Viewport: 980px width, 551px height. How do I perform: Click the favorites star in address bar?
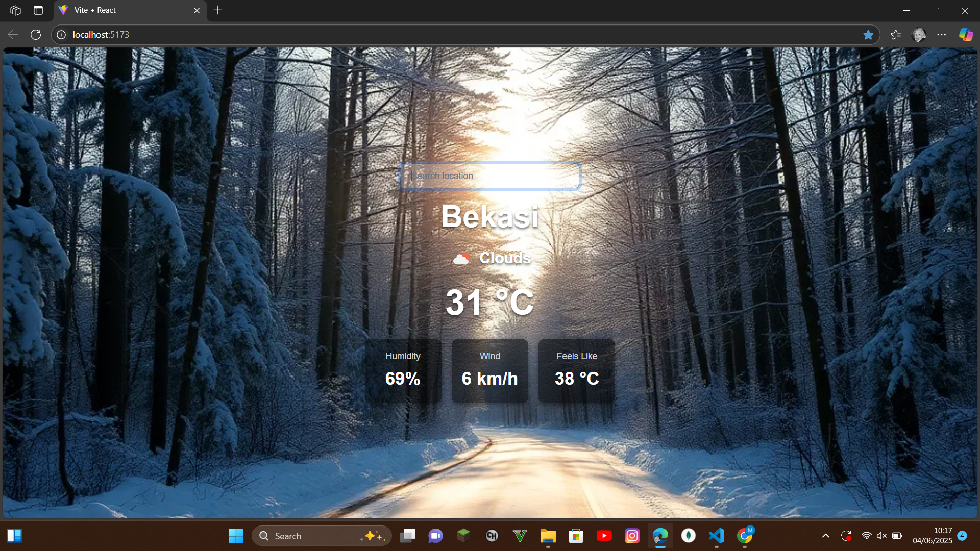(868, 35)
